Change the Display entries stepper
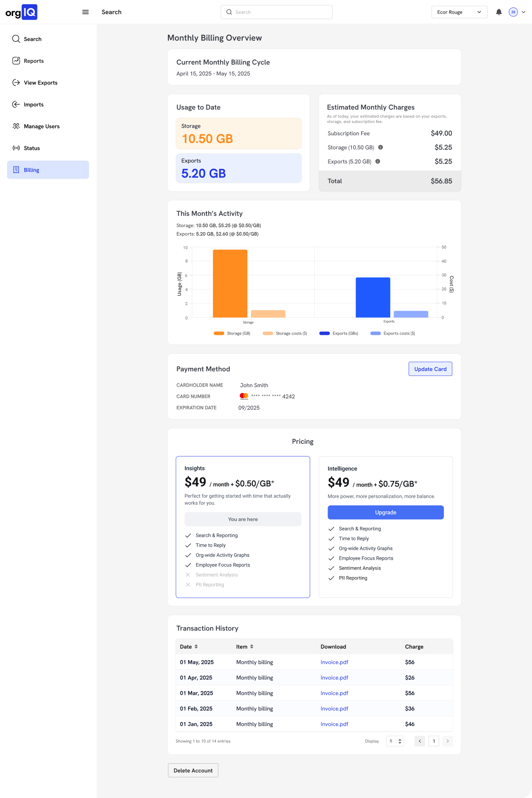The width and height of the screenshot is (532, 798). pyautogui.click(x=395, y=741)
